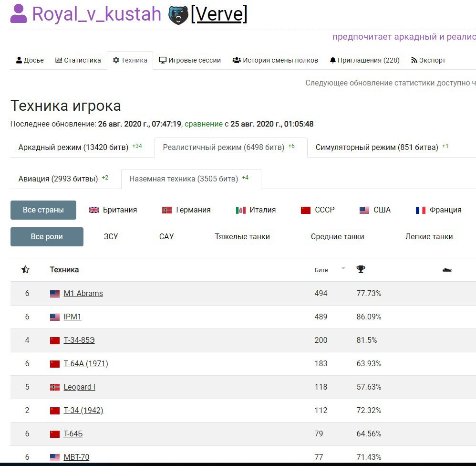Open the Экспорт tab

point(428,60)
